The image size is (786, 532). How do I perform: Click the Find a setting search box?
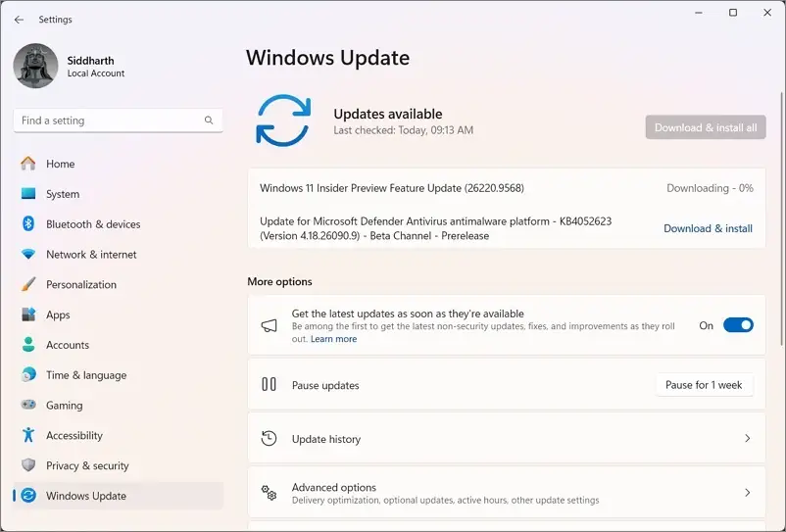point(118,121)
